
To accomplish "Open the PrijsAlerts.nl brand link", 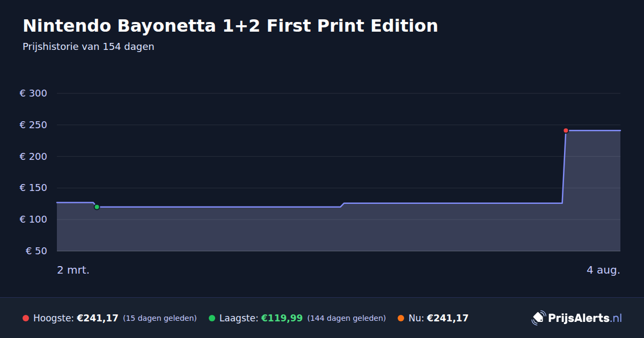I will pos(577,318).
